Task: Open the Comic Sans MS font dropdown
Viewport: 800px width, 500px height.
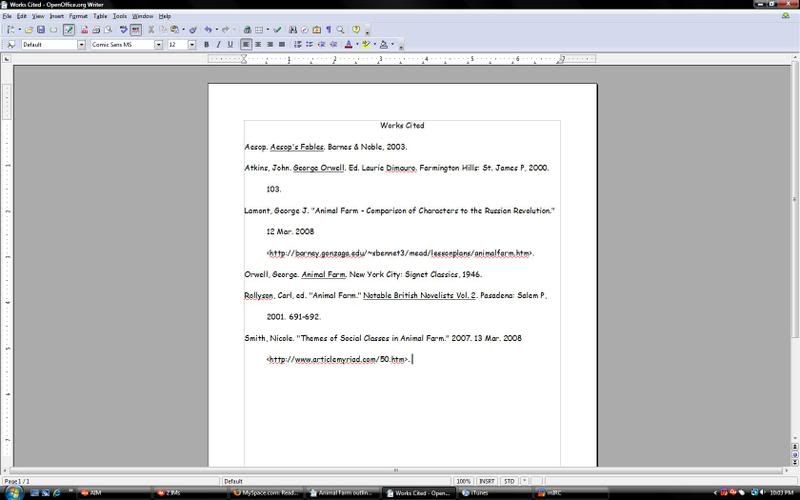Action: click(x=158, y=44)
